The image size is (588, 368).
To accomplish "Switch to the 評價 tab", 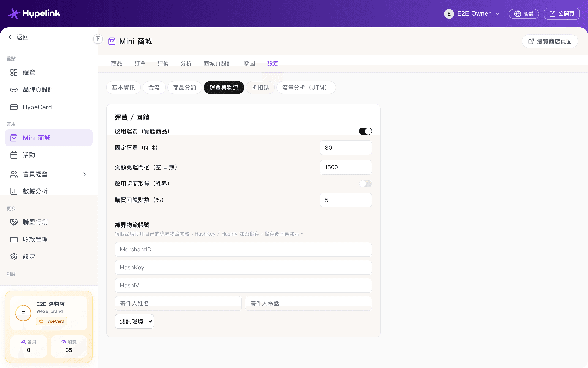I will pyautogui.click(x=163, y=64).
